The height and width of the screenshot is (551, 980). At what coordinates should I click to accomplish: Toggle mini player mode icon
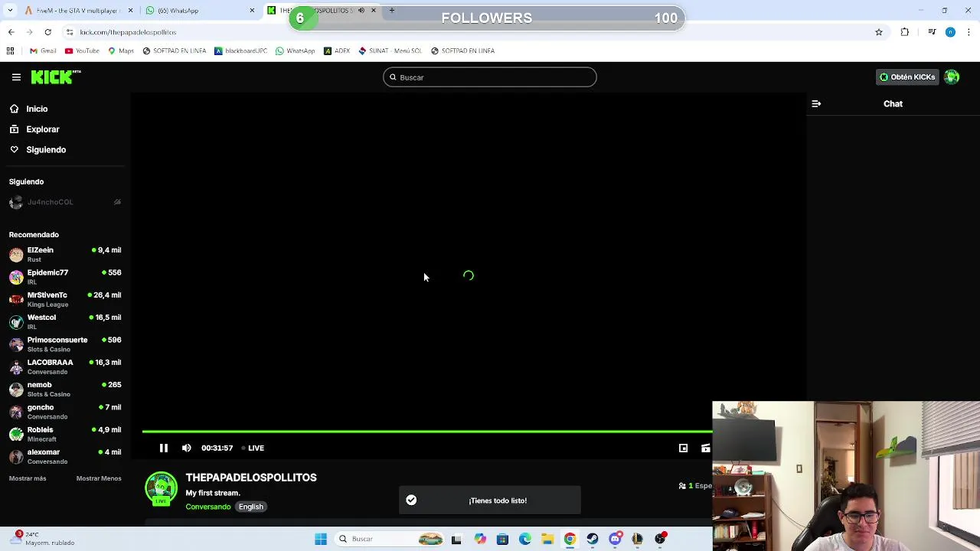point(683,448)
